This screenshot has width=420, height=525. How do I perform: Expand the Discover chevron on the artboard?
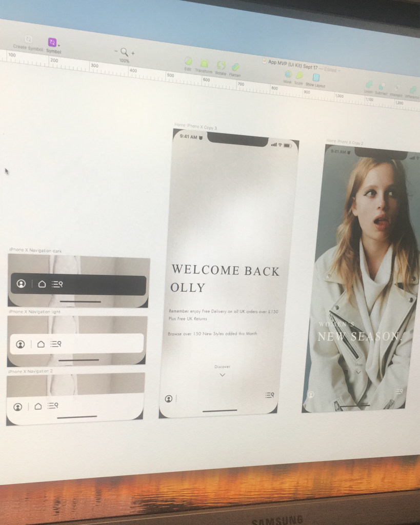point(222,375)
